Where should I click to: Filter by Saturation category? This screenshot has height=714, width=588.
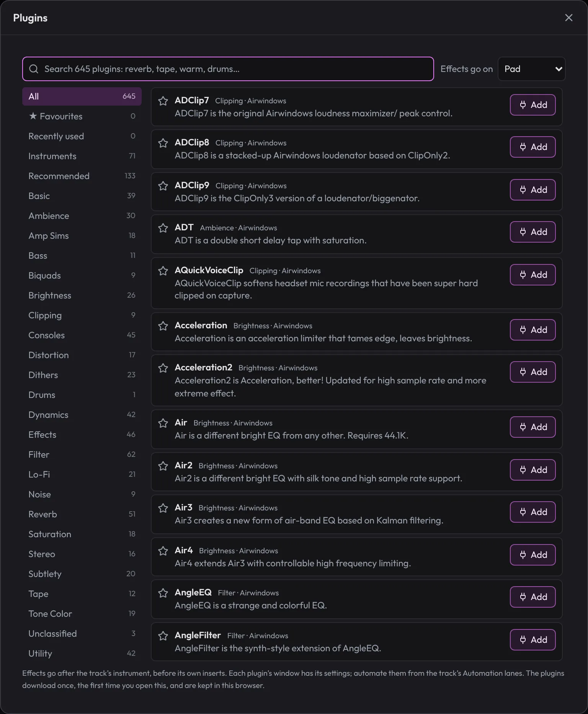82,534
